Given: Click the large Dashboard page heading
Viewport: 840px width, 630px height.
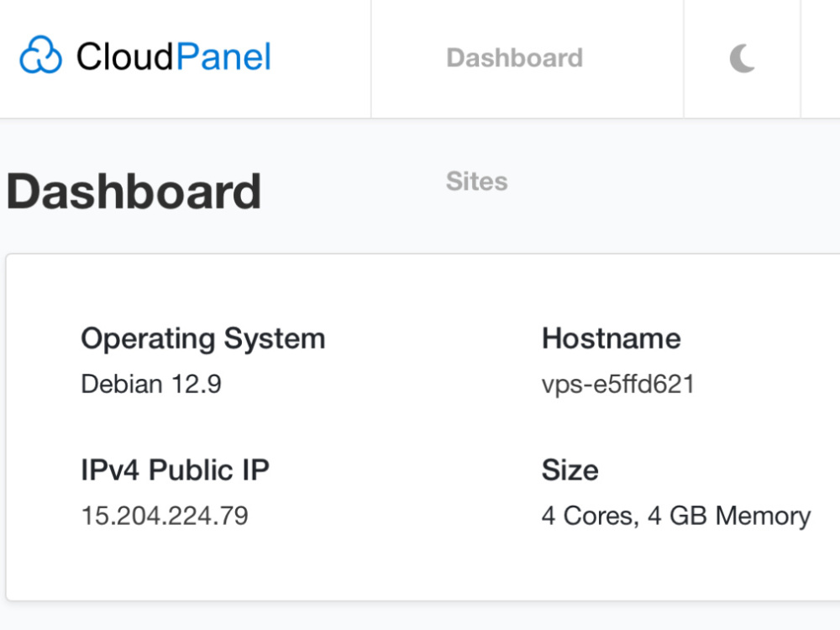Looking at the screenshot, I should pos(134,192).
